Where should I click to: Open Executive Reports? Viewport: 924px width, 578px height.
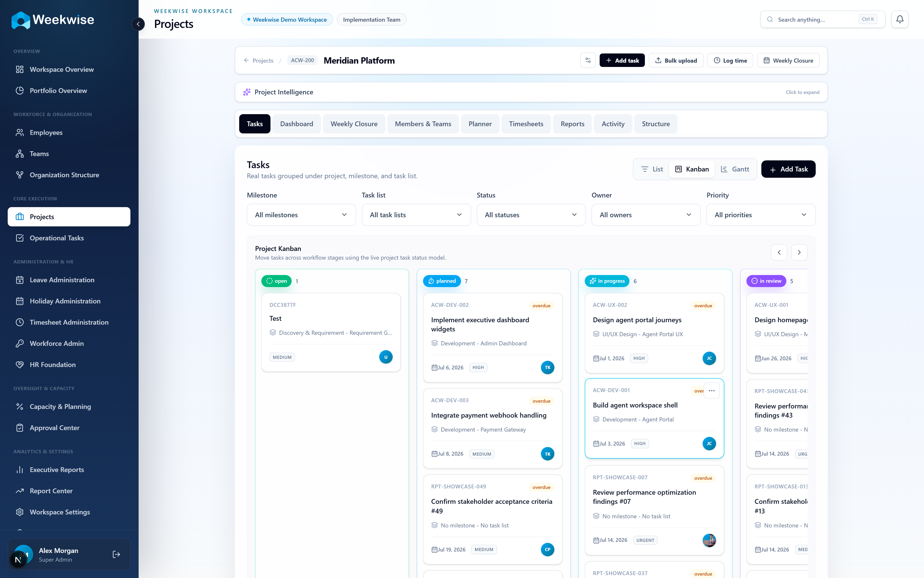click(69, 469)
